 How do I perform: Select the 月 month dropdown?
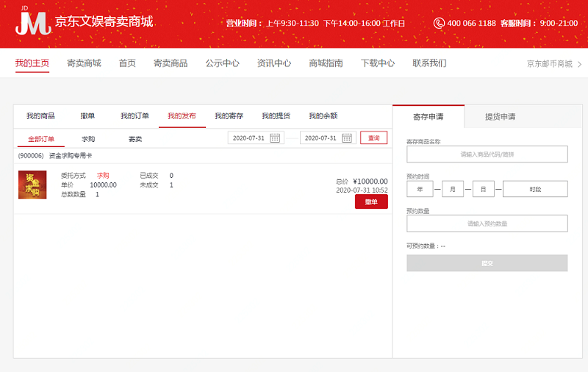coord(452,189)
